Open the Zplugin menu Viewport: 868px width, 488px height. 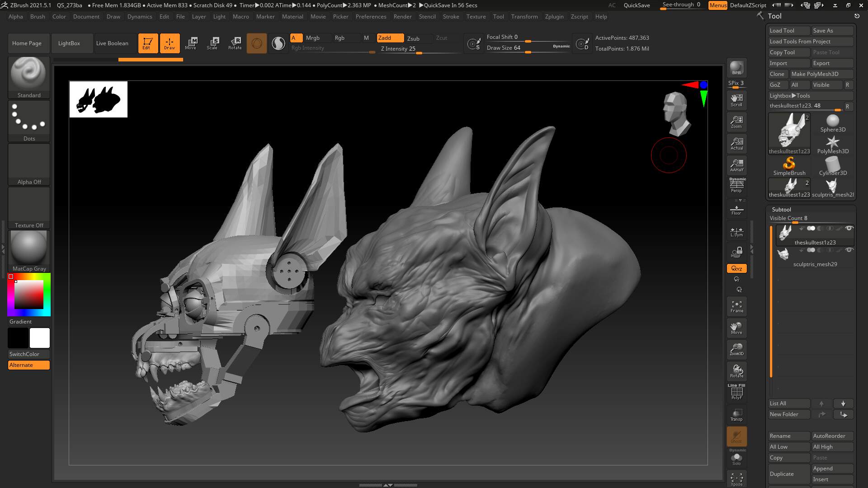[x=554, y=17]
